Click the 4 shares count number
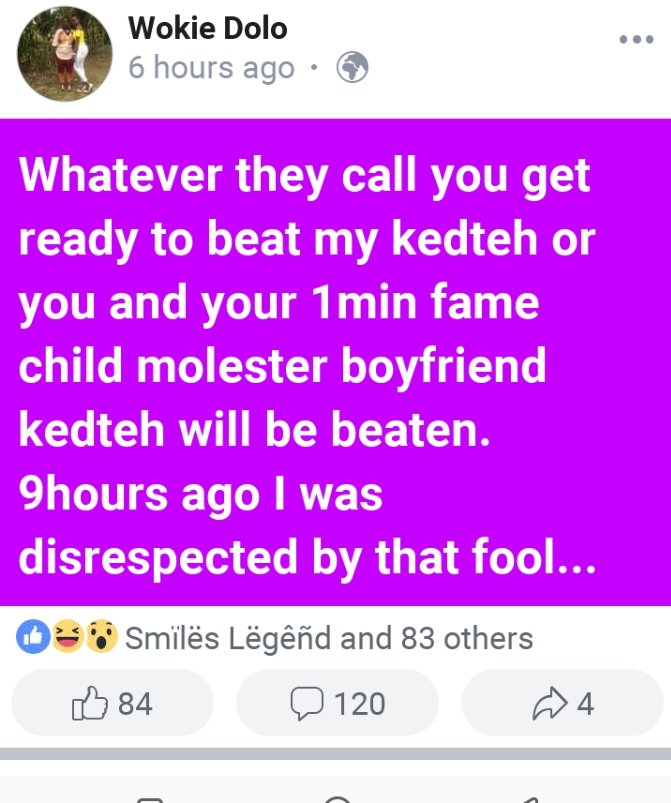The image size is (671, 803). pyautogui.click(x=586, y=704)
